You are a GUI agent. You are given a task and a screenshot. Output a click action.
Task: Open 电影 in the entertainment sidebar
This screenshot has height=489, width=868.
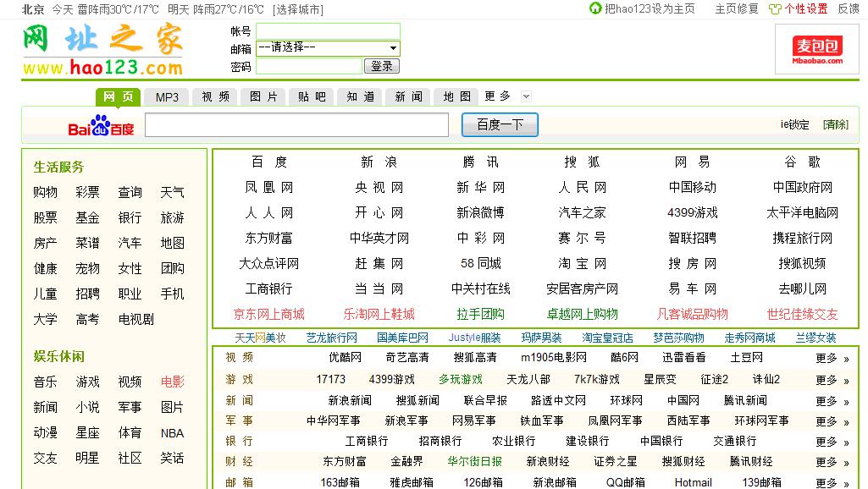[172, 382]
